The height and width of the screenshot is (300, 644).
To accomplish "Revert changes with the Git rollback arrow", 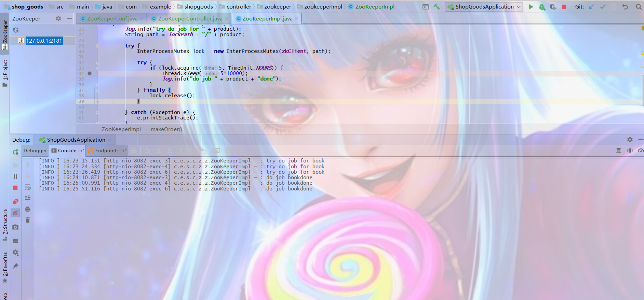I will coord(625,6).
